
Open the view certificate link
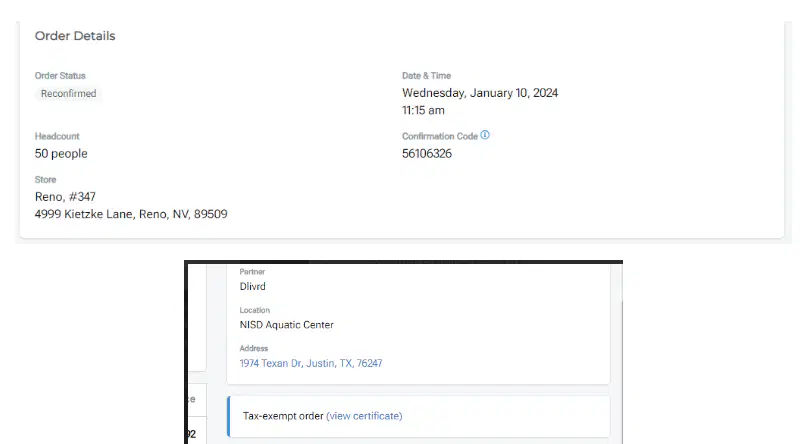(364, 416)
